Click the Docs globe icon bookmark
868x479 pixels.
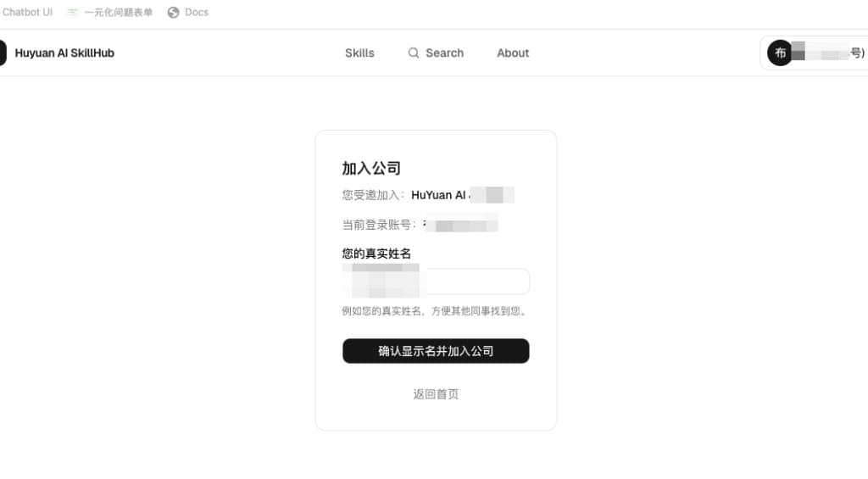click(x=173, y=12)
